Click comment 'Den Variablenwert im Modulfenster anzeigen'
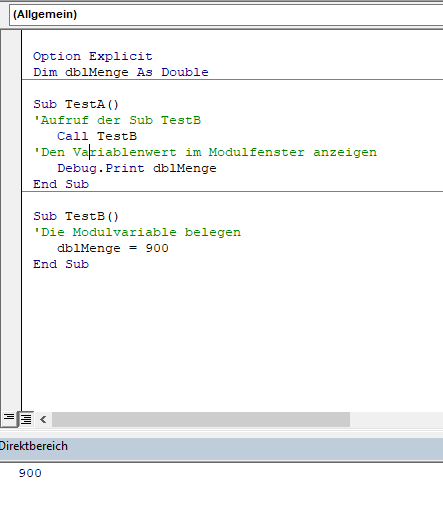The height and width of the screenshot is (513, 443). click(x=205, y=152)
